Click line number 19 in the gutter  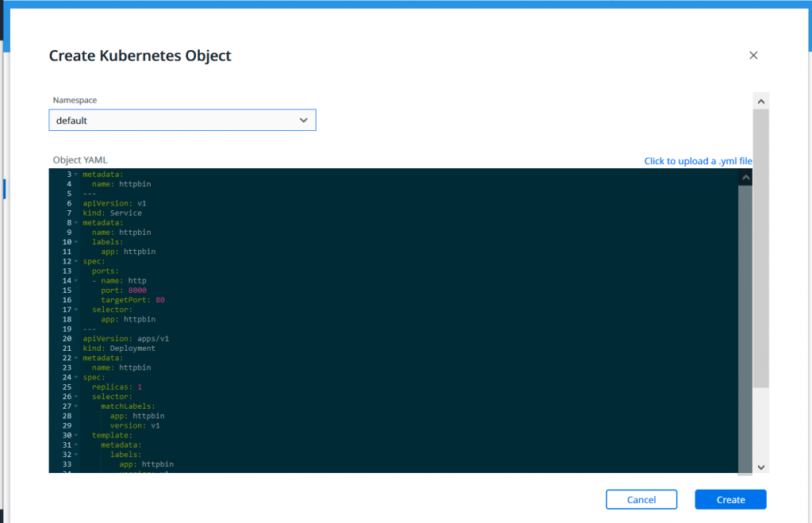tap(67, 329)
